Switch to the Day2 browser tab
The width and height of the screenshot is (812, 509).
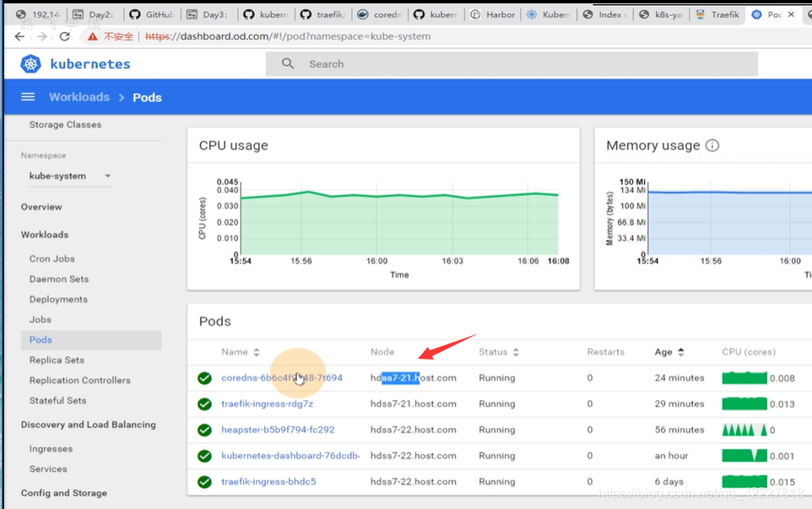pyautogui.click(x=93, y=14)
